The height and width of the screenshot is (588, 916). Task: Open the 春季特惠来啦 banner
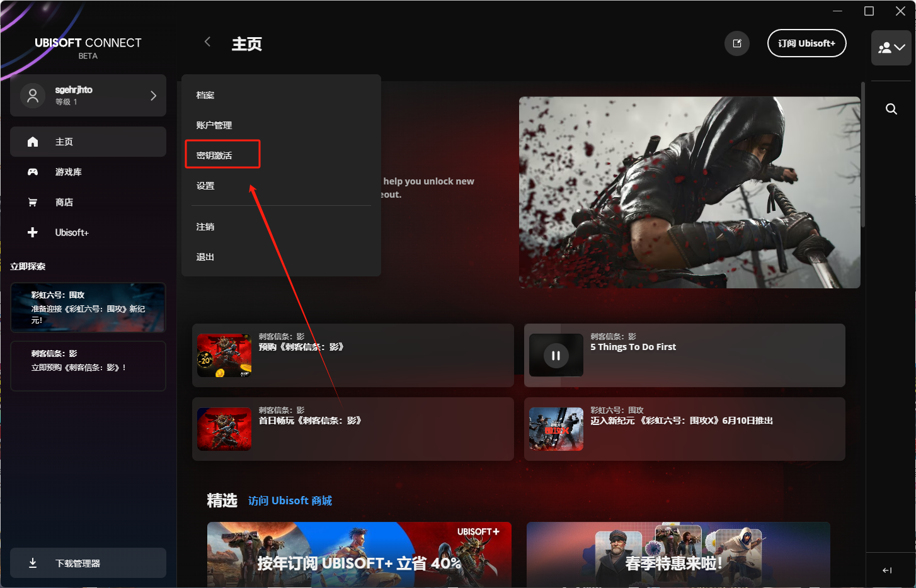(x=678, y=555)
